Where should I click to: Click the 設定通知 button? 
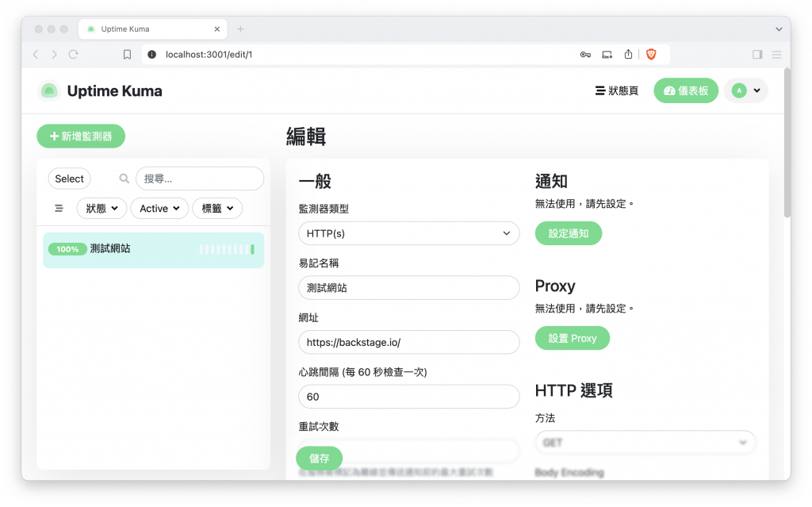[568, 233]
